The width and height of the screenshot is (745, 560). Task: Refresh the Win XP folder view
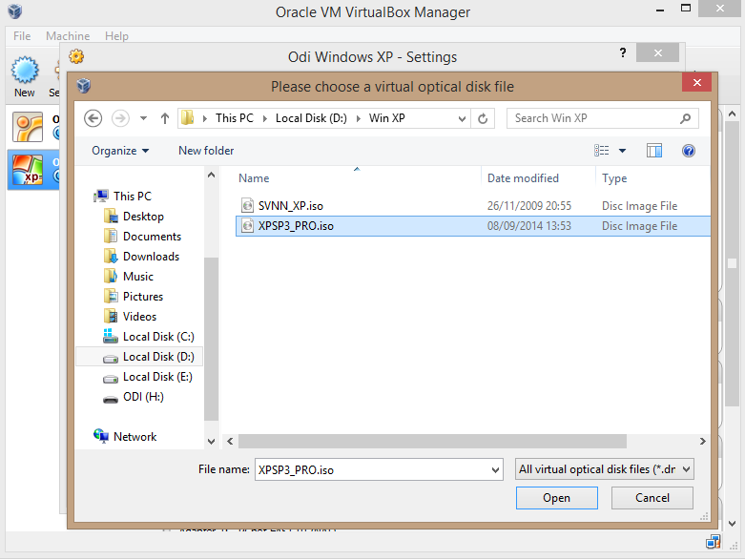point(483,118)
